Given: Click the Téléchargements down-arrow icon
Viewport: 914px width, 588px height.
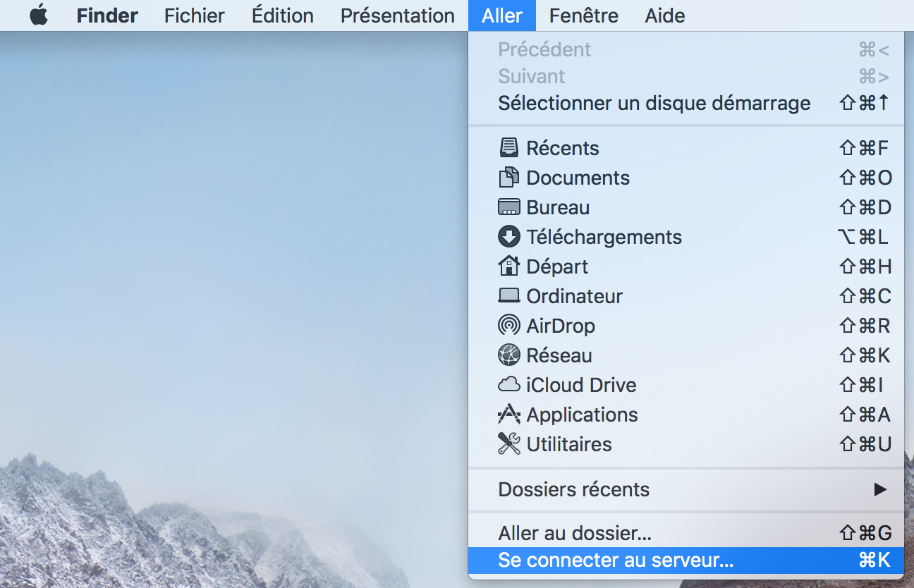Looking at the screenshot, I should pyautogui.click(x=508, y=237).
